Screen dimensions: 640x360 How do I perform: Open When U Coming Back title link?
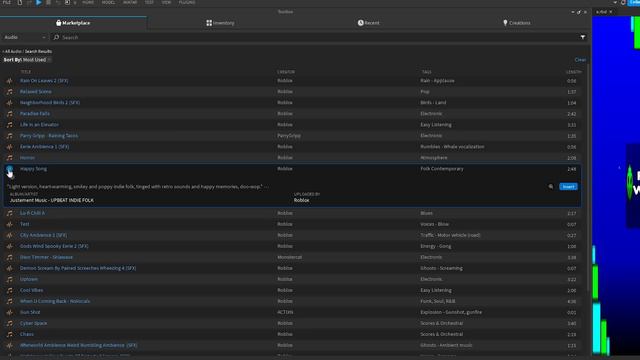pos(55,301)
